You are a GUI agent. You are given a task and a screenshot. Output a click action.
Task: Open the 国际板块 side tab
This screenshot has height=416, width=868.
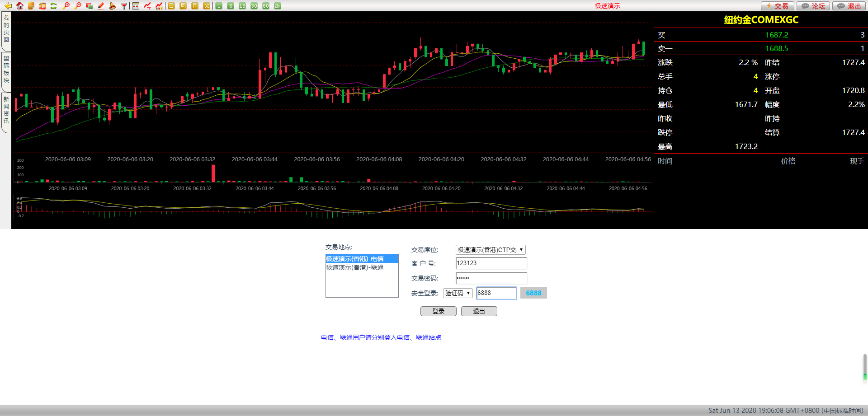tap(6, 70)
